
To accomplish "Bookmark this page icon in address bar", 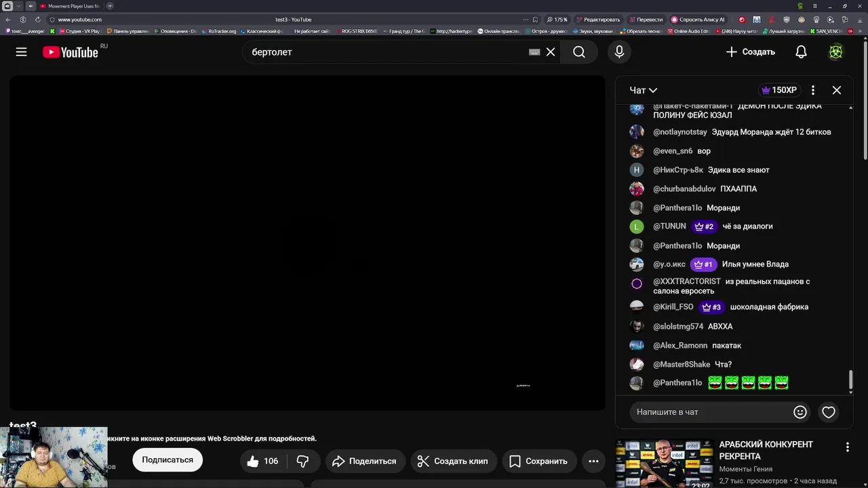I will click(535, 20).
